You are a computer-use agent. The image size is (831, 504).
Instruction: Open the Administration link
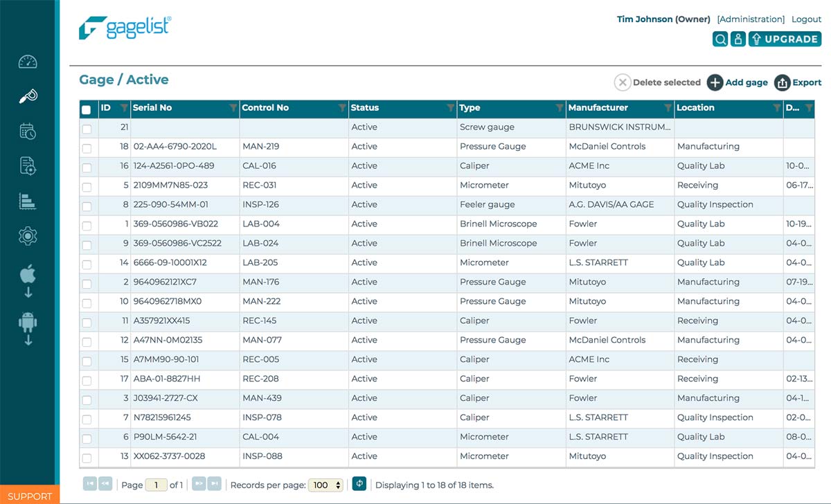pyautogui.click(x=751, y=19)
